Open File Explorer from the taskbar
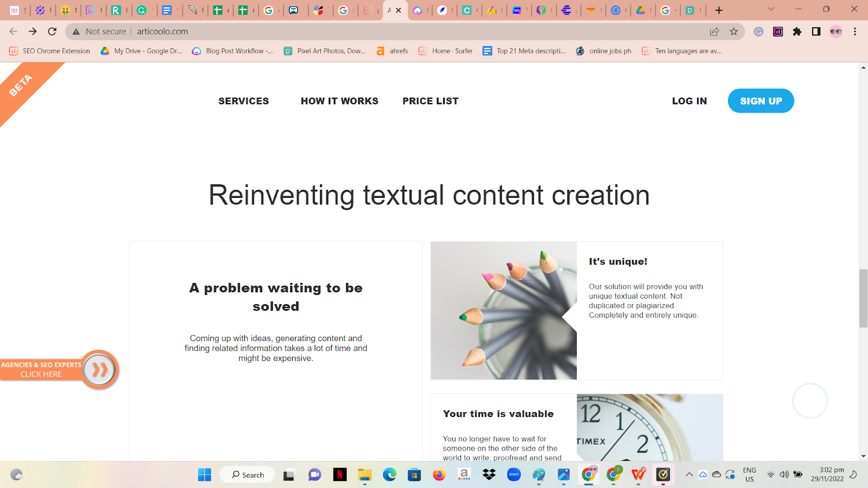Screen dimensions: 868x488 [365, 475]
